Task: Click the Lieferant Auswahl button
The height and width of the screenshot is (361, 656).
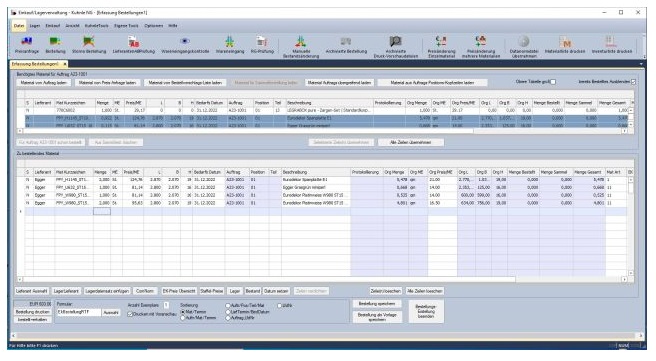Action: (x=32, y=291)
